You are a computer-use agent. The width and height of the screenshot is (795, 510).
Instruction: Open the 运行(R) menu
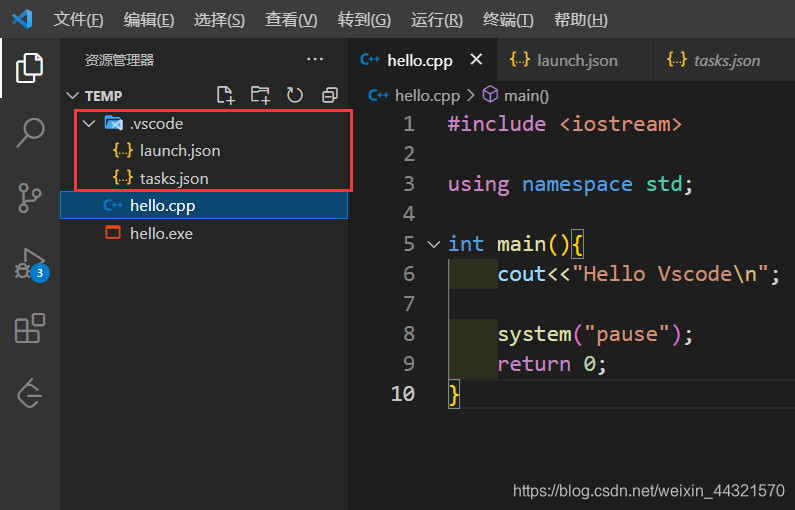(437, 20)
